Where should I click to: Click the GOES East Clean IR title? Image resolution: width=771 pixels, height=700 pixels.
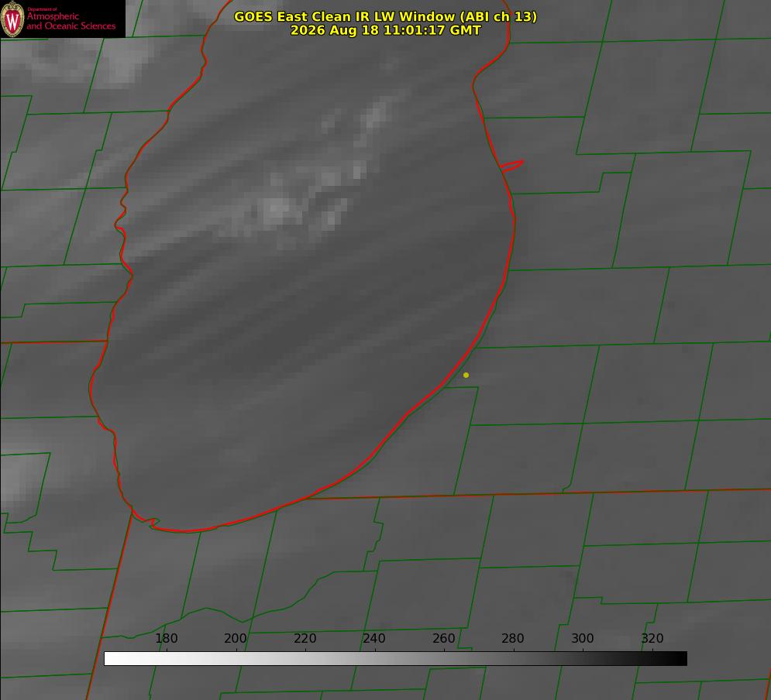[385, 16]
